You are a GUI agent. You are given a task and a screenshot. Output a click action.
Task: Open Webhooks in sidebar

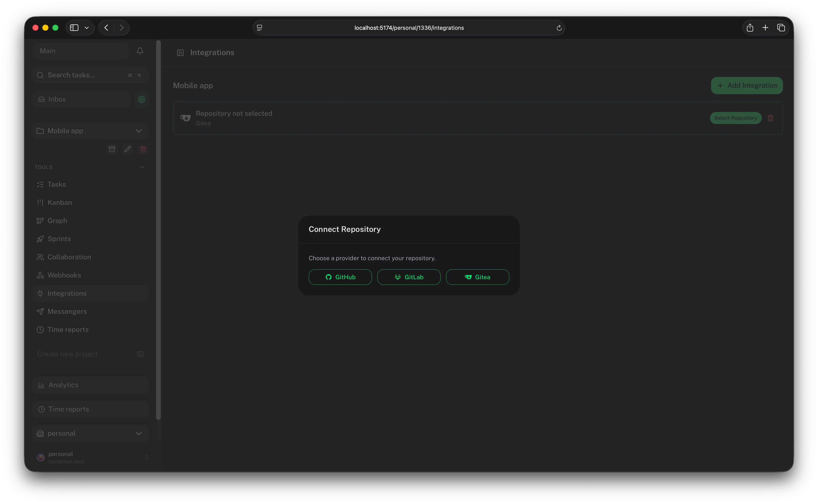coord(90,275)
